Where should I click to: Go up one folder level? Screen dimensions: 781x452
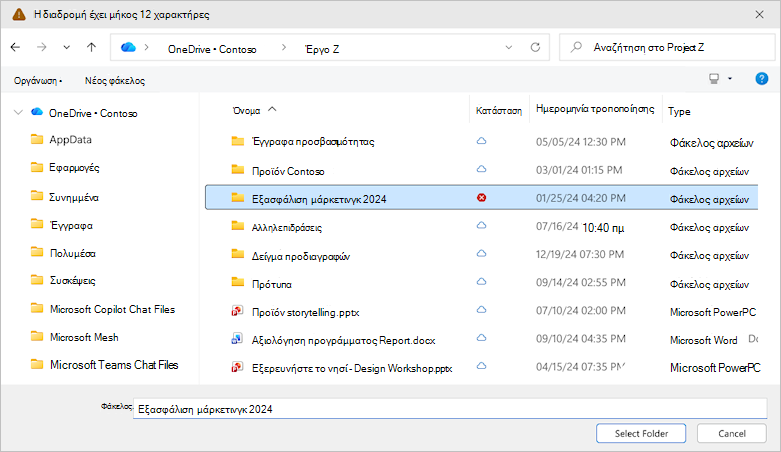point(91,47)
